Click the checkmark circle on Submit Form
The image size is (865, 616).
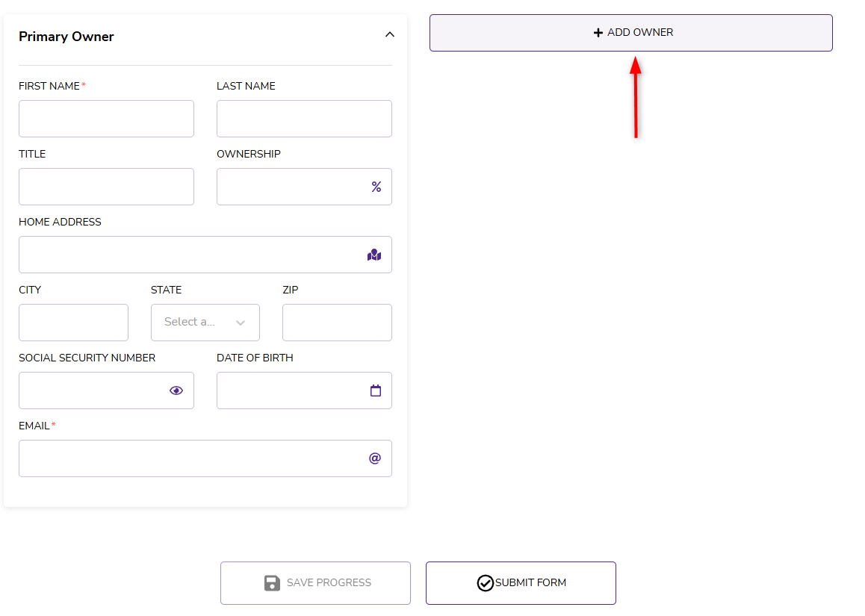pos(486,583)
